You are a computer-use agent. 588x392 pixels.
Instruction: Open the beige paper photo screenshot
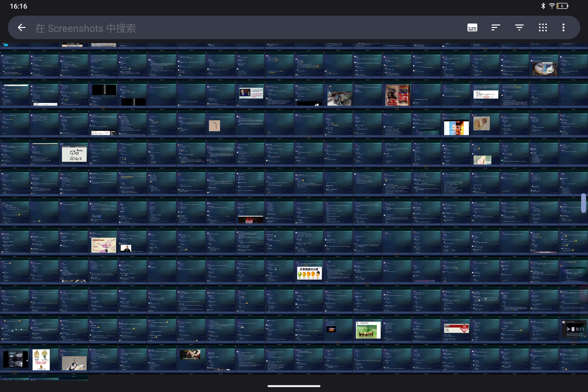tap(220, 124)
